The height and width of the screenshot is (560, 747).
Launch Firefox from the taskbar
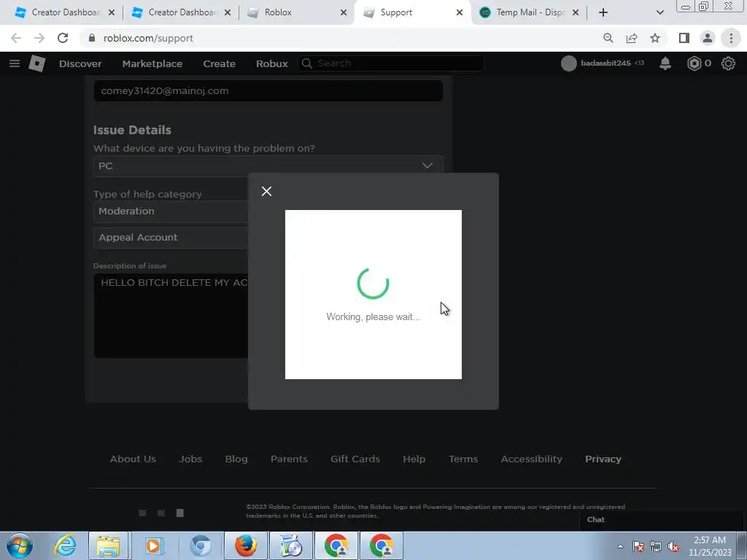(246, 545)
